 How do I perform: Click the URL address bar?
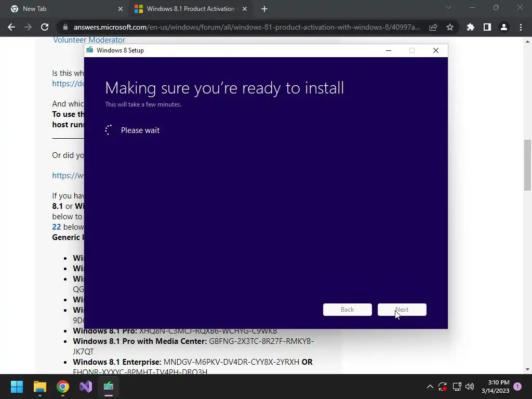pos(247,27)
